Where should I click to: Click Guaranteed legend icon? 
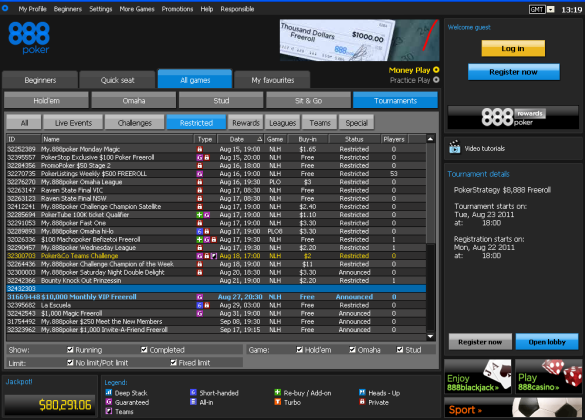[109, 402]
